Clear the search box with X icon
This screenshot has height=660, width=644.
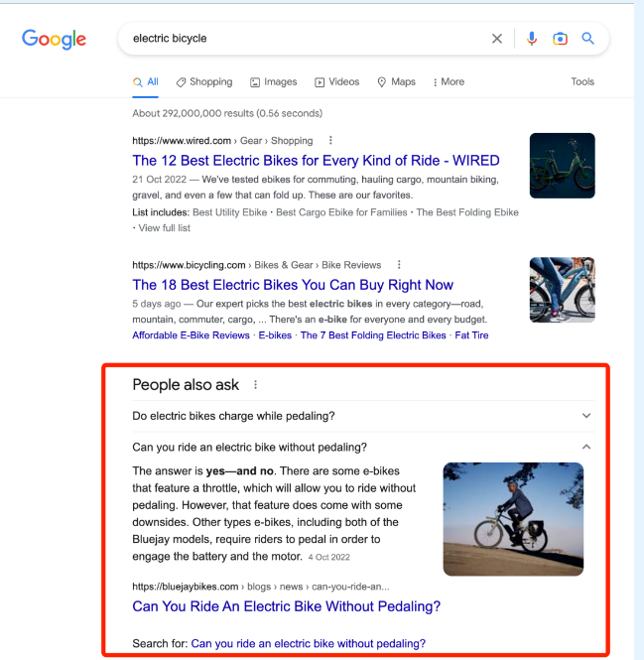pos(497,39)
